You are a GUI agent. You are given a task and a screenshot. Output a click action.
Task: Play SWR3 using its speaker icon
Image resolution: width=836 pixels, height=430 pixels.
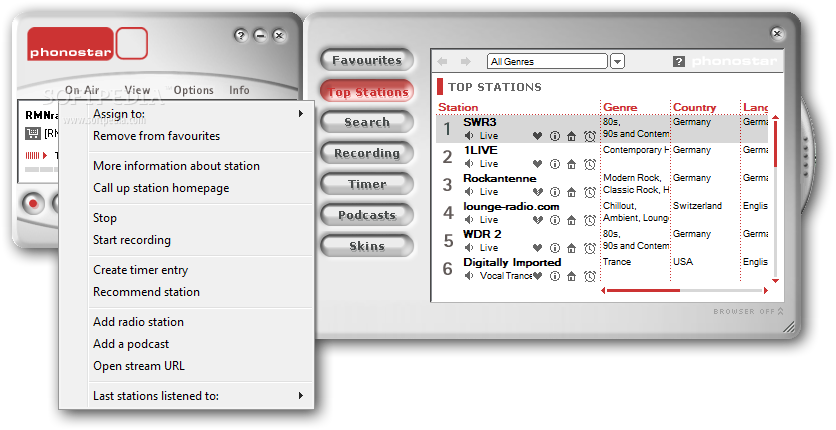[469, 136]
